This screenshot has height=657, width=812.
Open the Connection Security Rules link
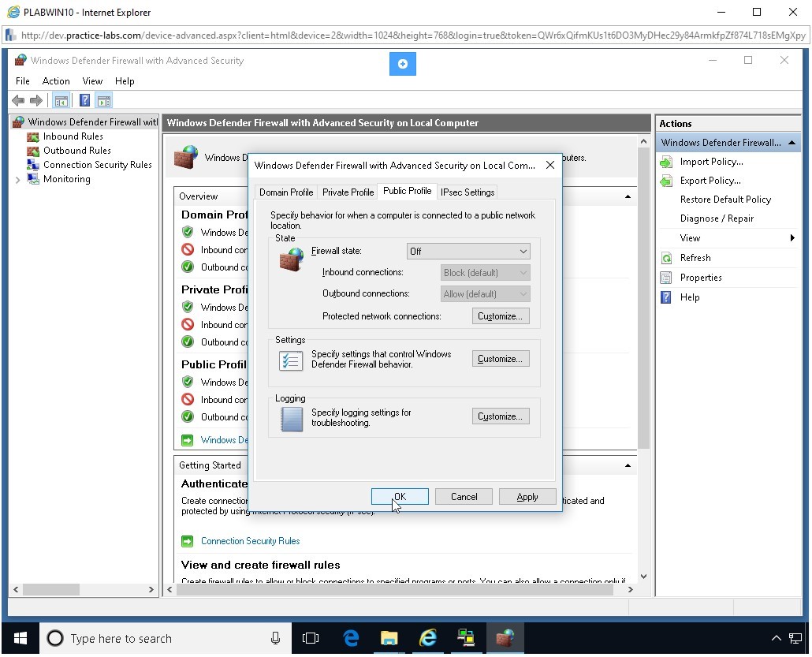pyautogui.click(x=250, y=541)
